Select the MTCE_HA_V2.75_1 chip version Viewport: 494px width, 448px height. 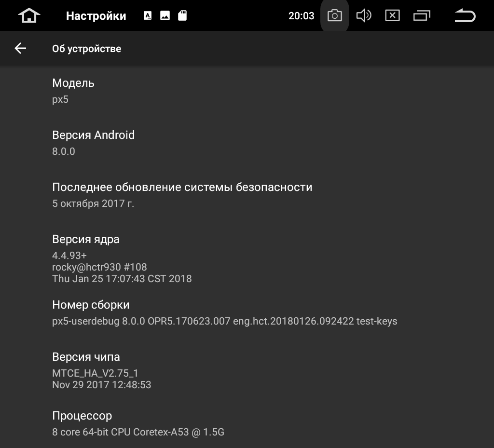click(x=95, y=373)
